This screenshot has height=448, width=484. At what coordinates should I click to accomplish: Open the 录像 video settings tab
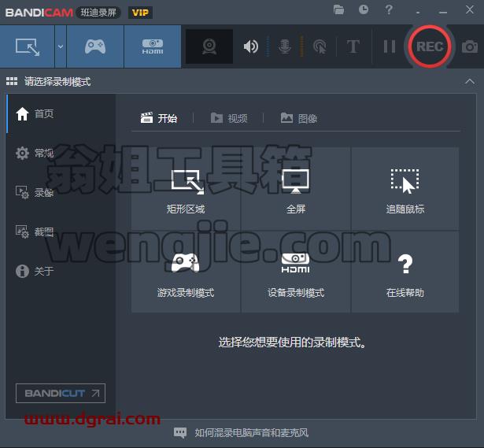pyautogui.click(x=61, y=192)
